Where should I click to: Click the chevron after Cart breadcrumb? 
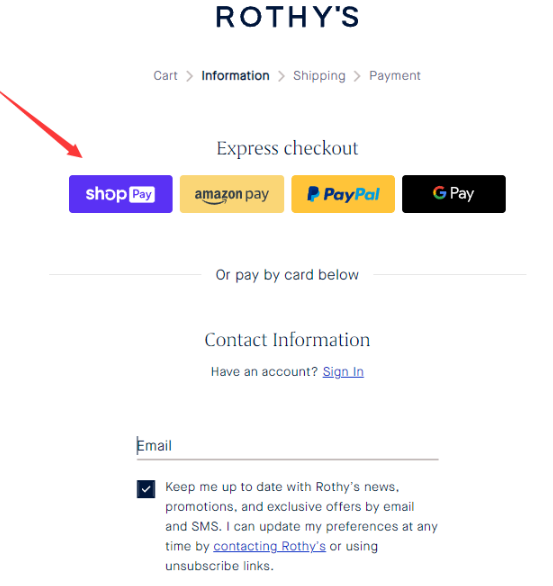[190, 76]
